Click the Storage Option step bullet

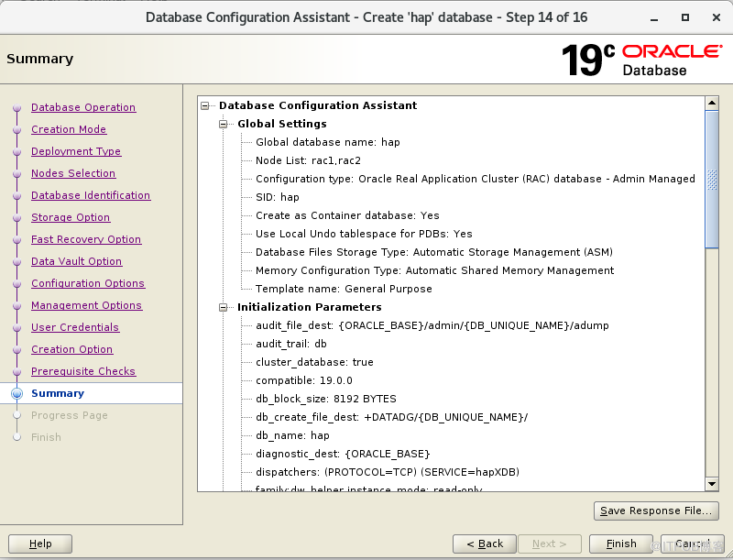[16, 218]
